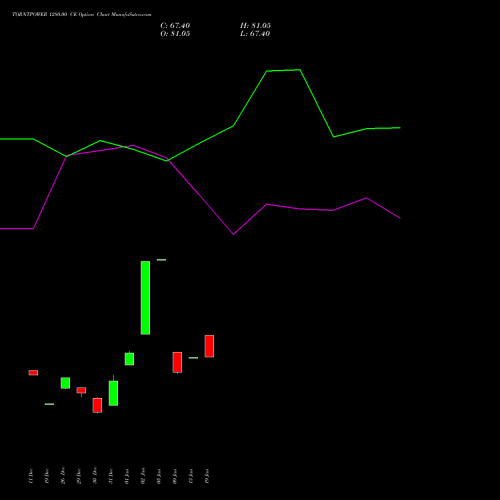500x500 pixels.
Task: Click the green indicator line at its peak
Action: tap(300, 70)
